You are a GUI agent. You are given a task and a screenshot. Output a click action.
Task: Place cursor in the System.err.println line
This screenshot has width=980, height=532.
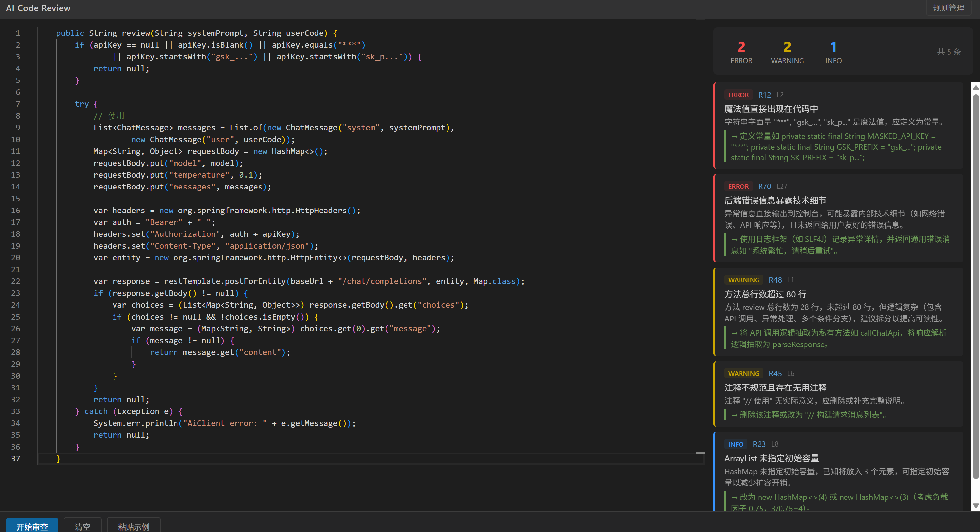tap(224, 423)
